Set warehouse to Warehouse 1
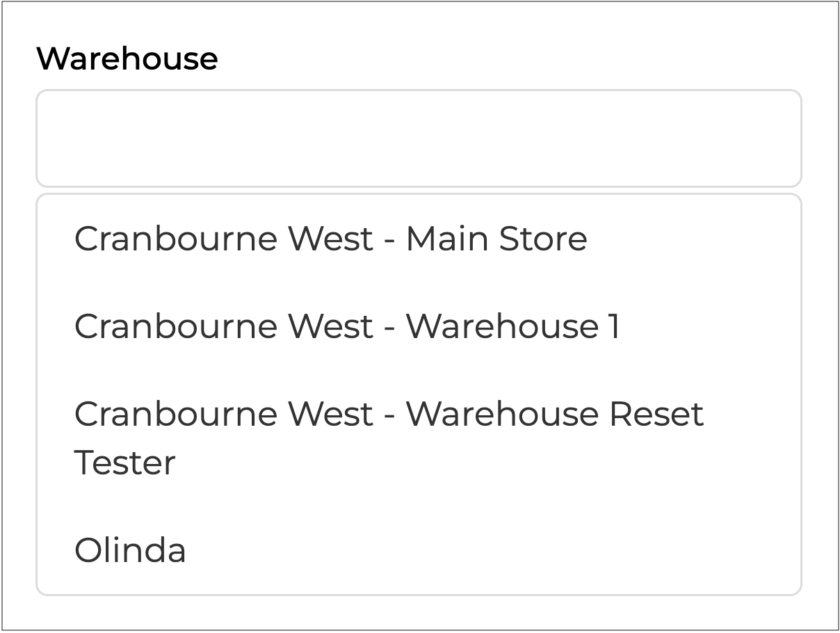 pos(347,326)
